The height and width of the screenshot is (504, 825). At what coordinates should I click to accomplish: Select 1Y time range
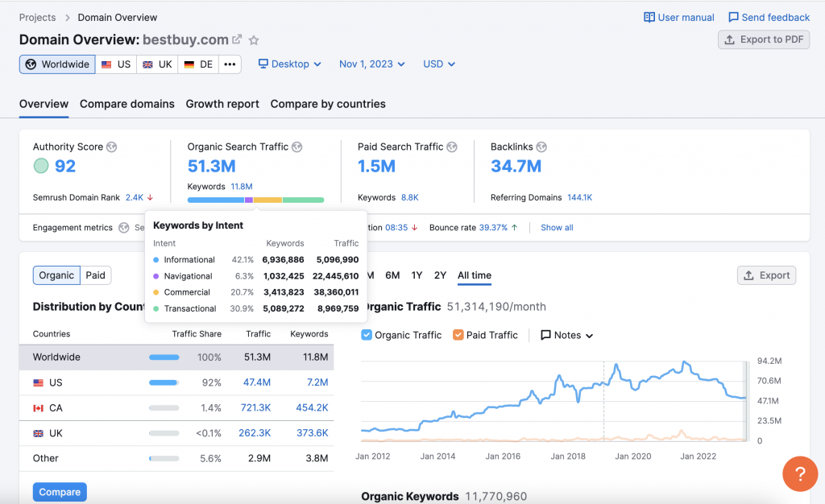coord(417,275)
